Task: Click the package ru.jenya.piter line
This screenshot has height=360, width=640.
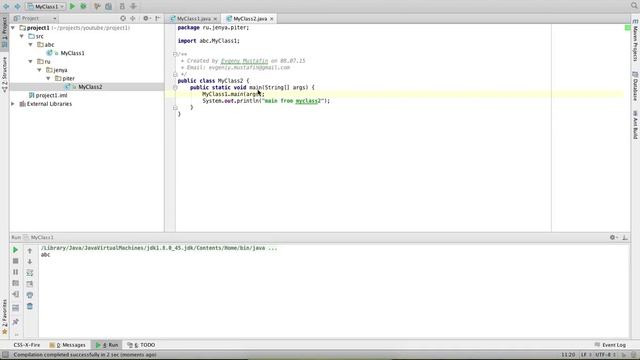Action: (213, 27)
